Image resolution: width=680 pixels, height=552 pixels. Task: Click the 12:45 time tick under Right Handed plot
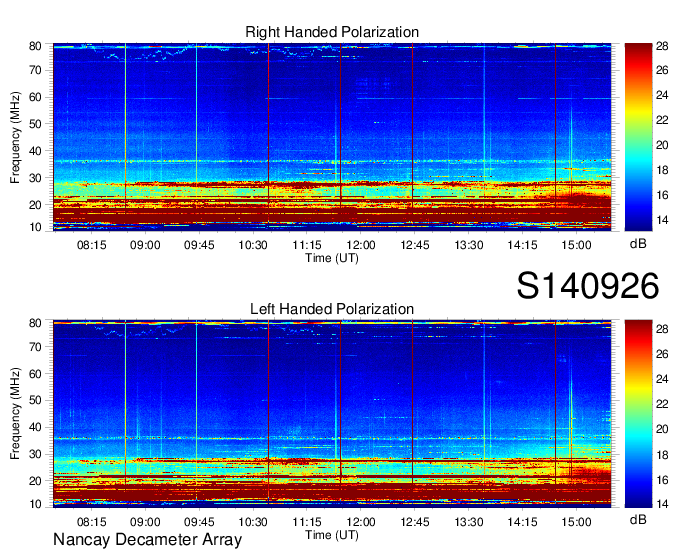[415, 245]
